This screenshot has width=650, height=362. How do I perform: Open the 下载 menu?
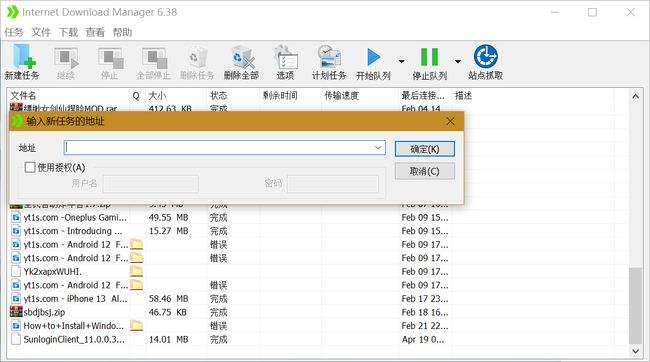[x=68, y=32]
